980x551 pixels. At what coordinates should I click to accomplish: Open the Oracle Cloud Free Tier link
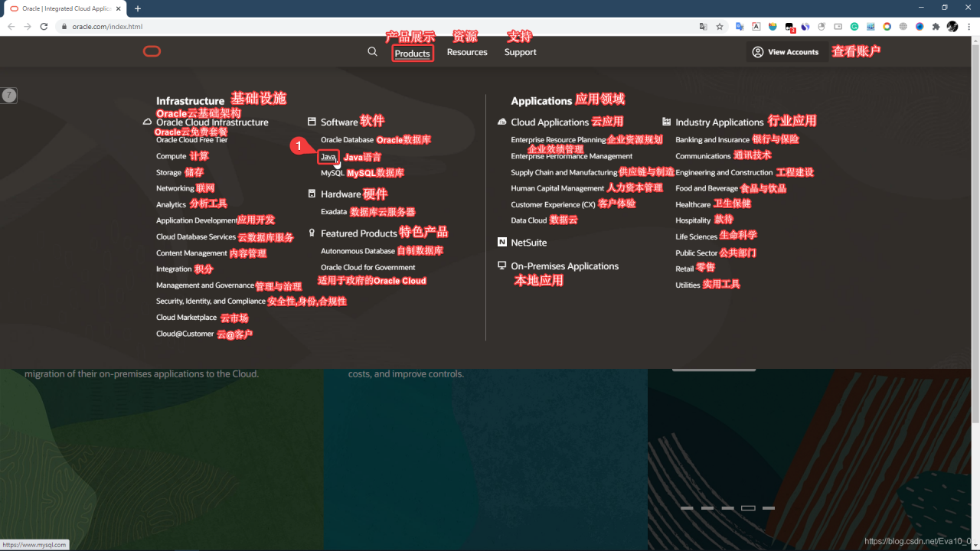[192, 140]
